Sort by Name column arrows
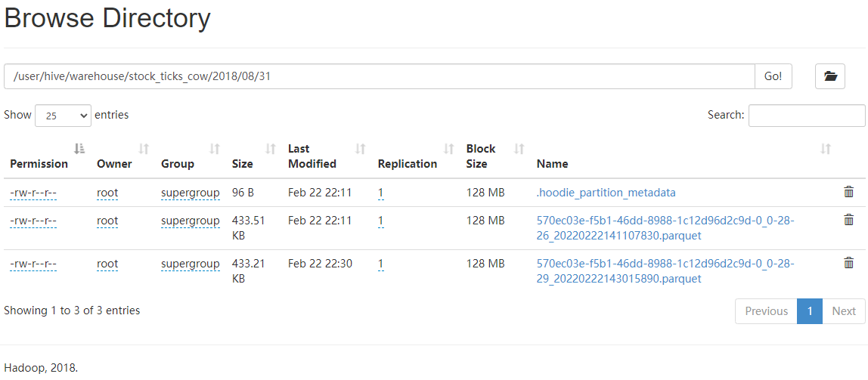Screen dimensions: 868x380 coord(826,148)
